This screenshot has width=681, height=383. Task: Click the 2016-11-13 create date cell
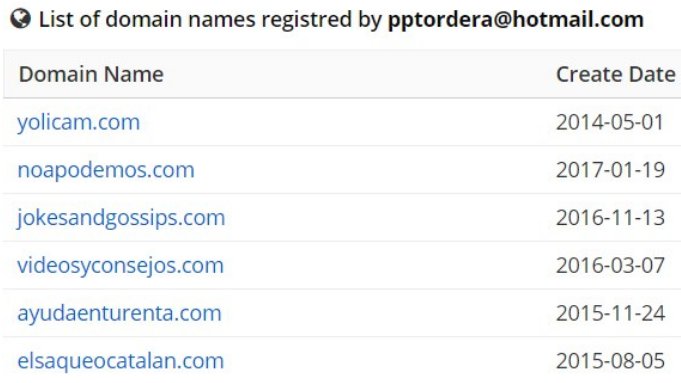pos(610,218)
